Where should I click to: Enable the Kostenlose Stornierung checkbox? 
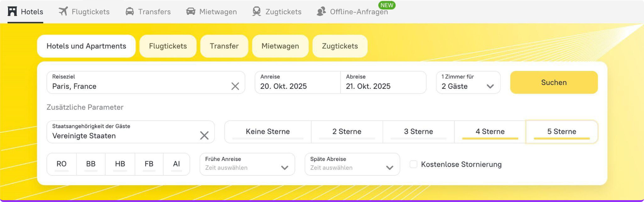pyautogui.click(x=413, y=164)
